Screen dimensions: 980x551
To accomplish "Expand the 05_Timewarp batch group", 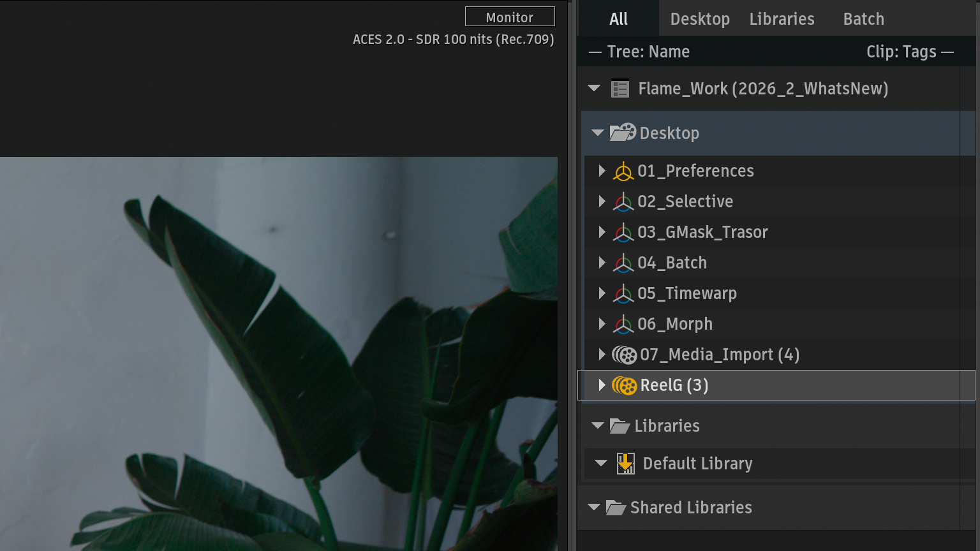I will pyautogui.click(x=602, y=293).
